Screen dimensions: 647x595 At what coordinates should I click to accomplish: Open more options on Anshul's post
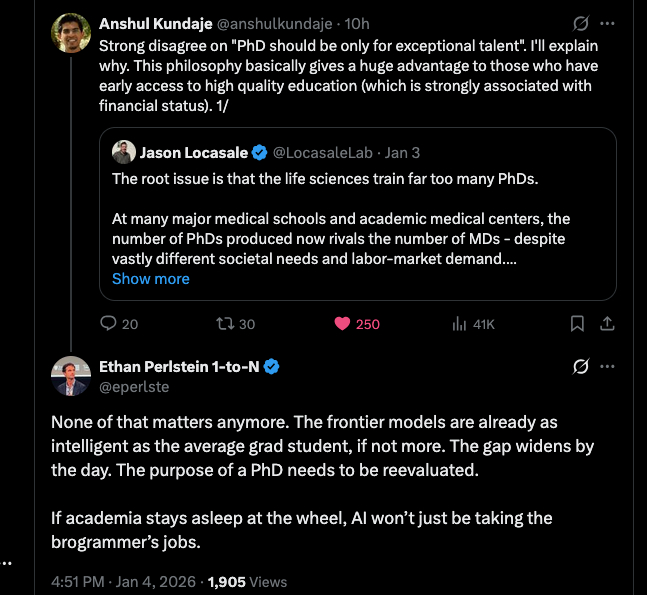(x=607, y=22)
